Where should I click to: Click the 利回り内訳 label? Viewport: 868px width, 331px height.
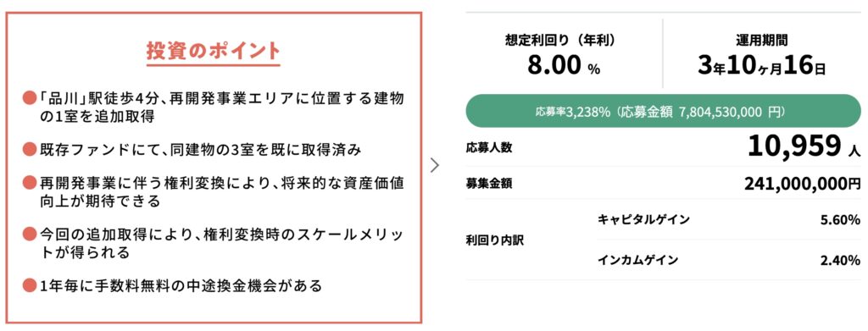(x=495, y=240)
